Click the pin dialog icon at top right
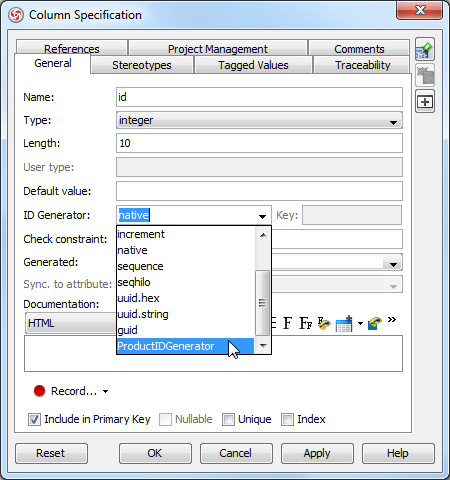Screen dimensions: 450x480 [x=425, y=49]
